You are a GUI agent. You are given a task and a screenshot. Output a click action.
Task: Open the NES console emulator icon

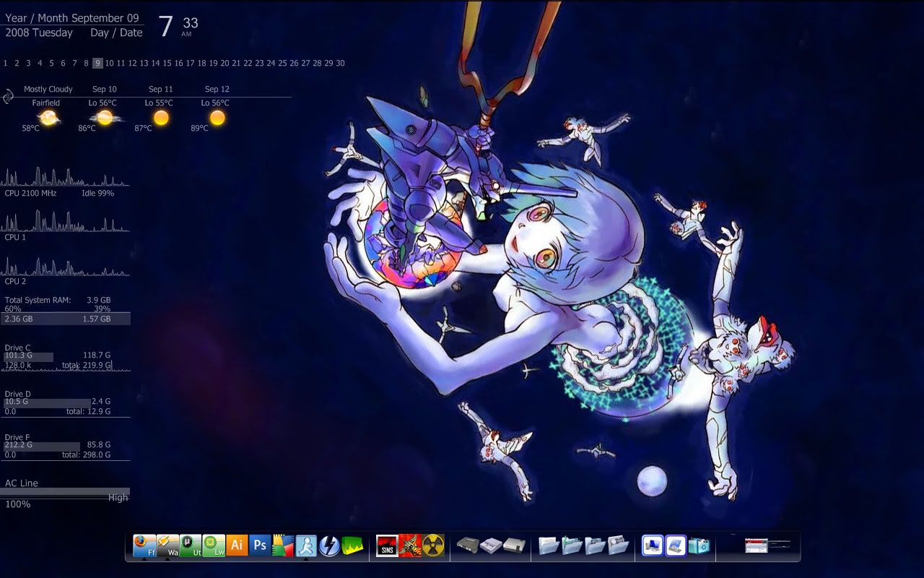[514, 545]
